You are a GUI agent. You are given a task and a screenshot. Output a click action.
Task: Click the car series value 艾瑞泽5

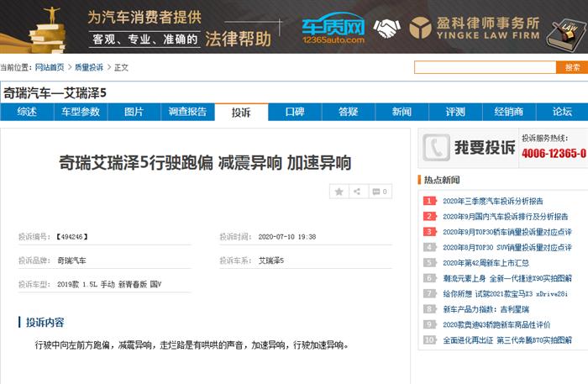click(x=271, y=260)
